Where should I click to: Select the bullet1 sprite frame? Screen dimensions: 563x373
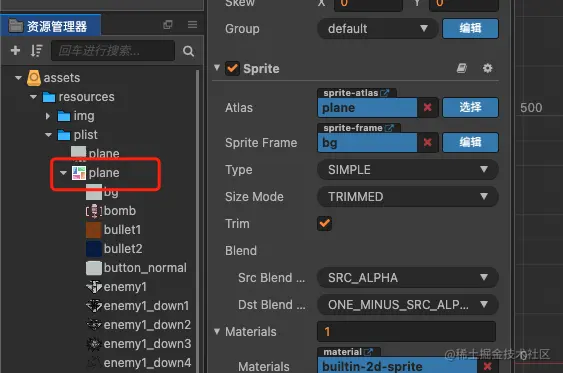pos(113,230)
